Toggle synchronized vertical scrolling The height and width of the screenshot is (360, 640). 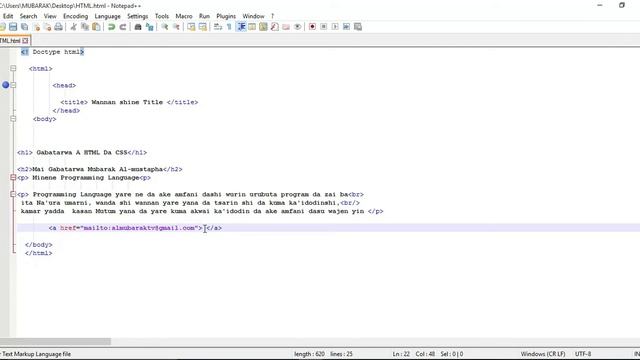[191, 27]
